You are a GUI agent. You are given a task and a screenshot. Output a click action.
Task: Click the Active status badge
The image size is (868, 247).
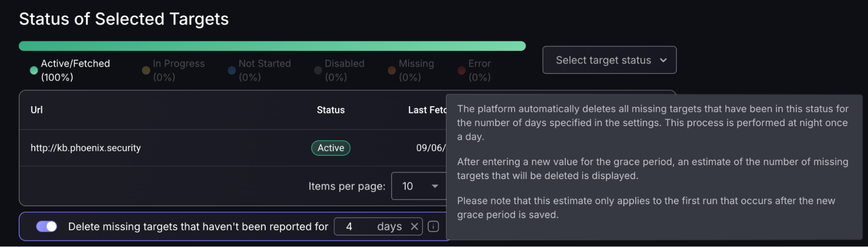tap(330, 148)
